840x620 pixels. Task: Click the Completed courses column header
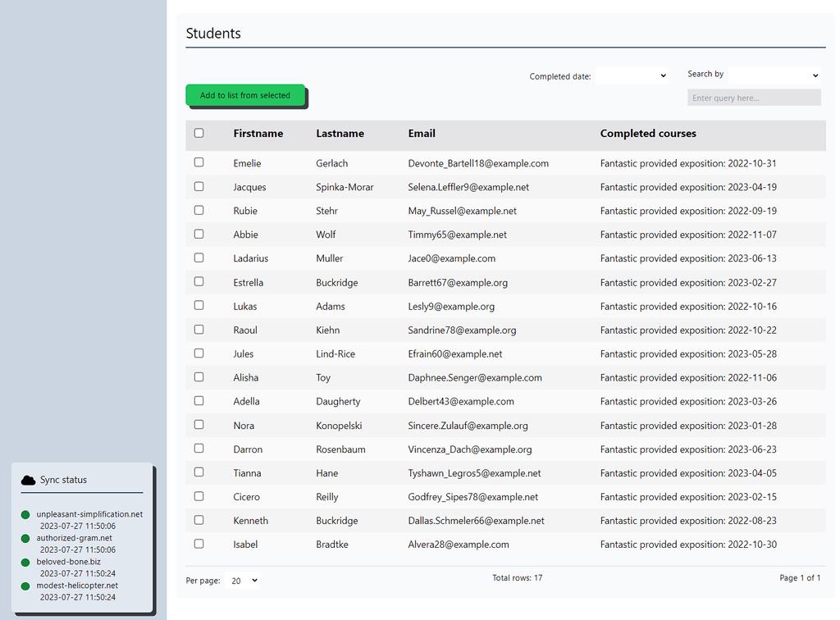[648, 134]
